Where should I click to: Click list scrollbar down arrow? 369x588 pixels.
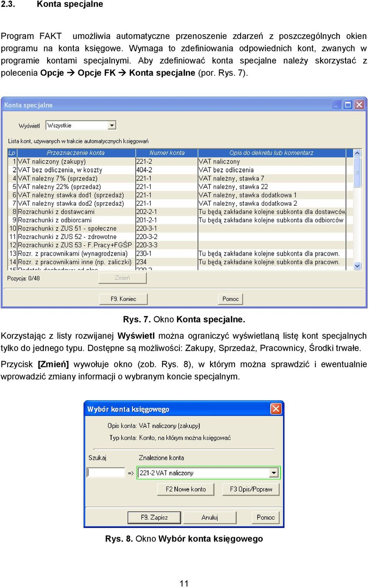[x=357, y=266]
